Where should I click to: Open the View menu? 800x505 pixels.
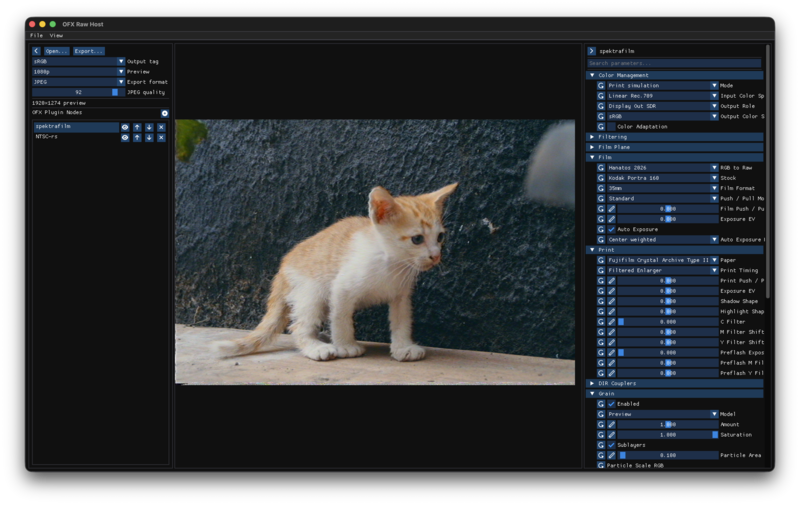pyautogui.click(x=56, y=36)
